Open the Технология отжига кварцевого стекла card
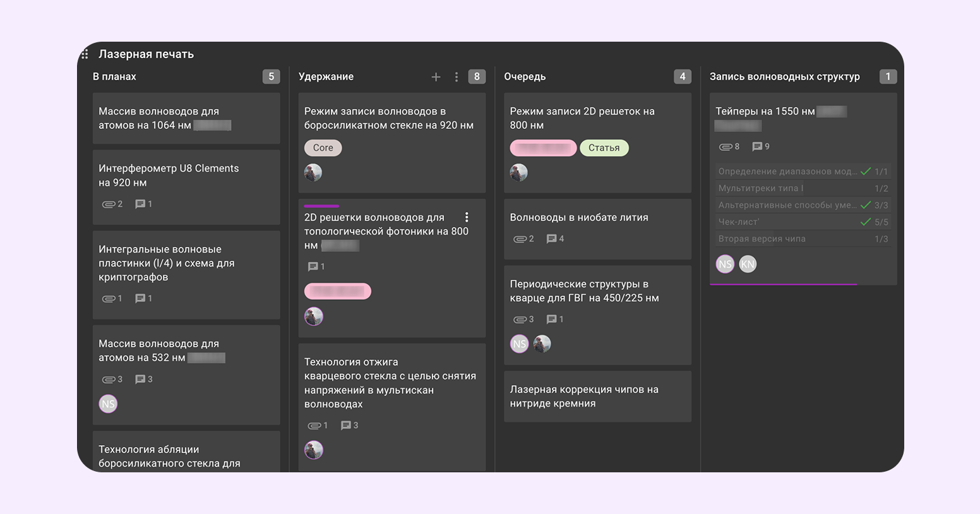The width and height of the screenshot is (980, 514). 391,383
